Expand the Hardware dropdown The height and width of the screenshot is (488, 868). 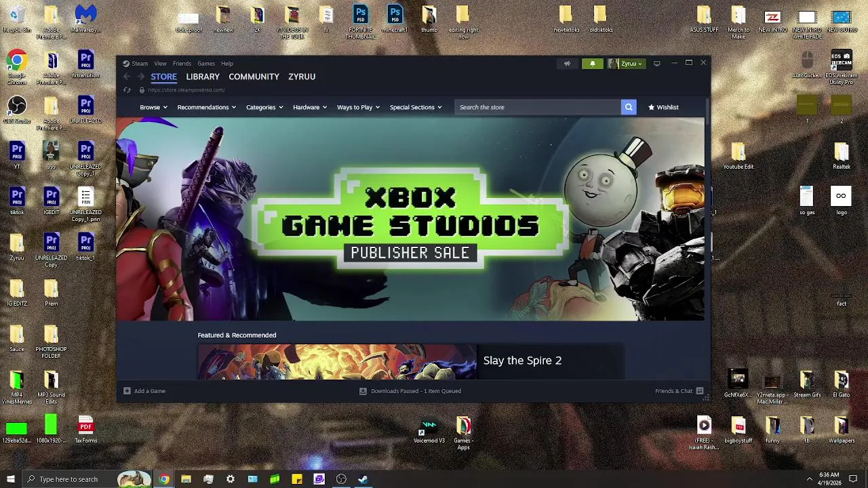coord(309,107)
